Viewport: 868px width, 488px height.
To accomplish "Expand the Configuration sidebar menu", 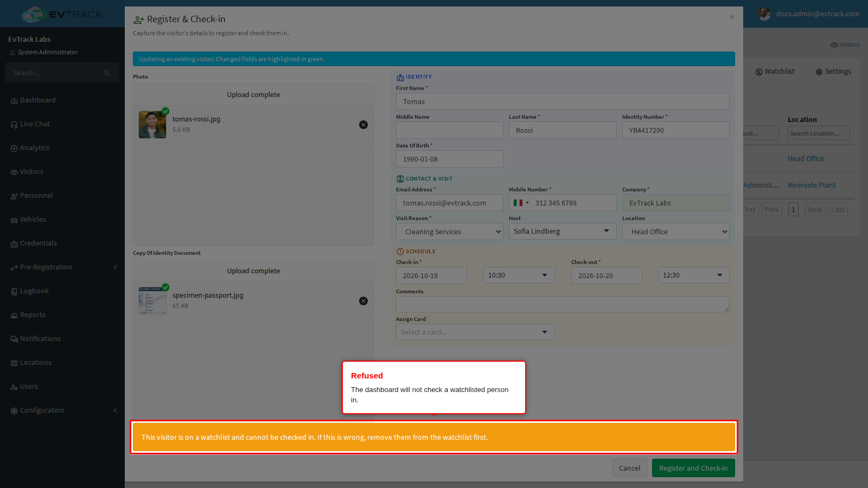I will 62,410.
